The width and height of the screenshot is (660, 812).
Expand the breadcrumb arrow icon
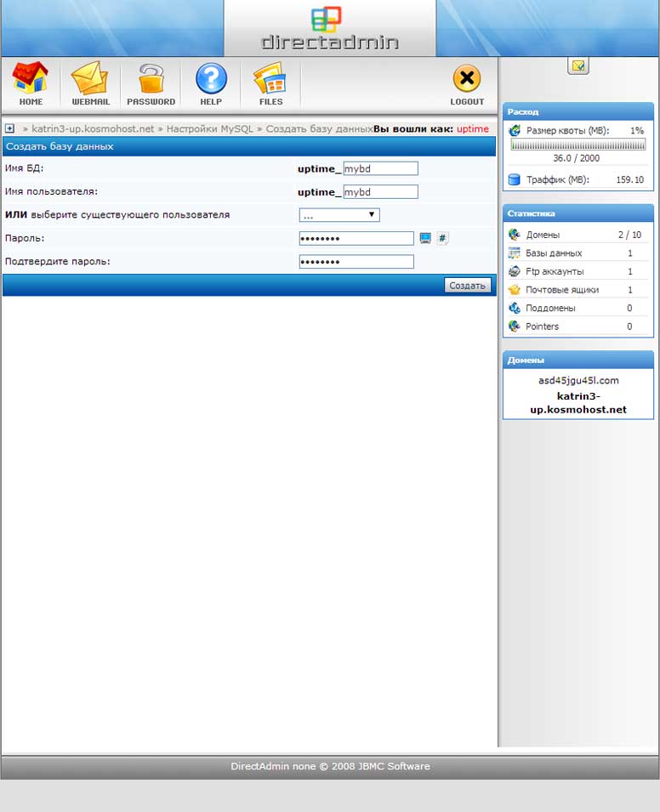(x=9, y=128)
